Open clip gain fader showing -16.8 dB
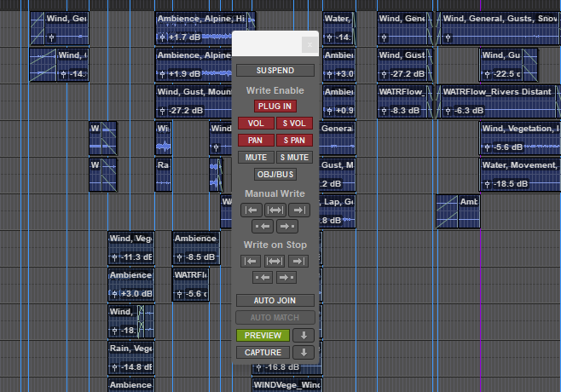 (x=258, y=367)
